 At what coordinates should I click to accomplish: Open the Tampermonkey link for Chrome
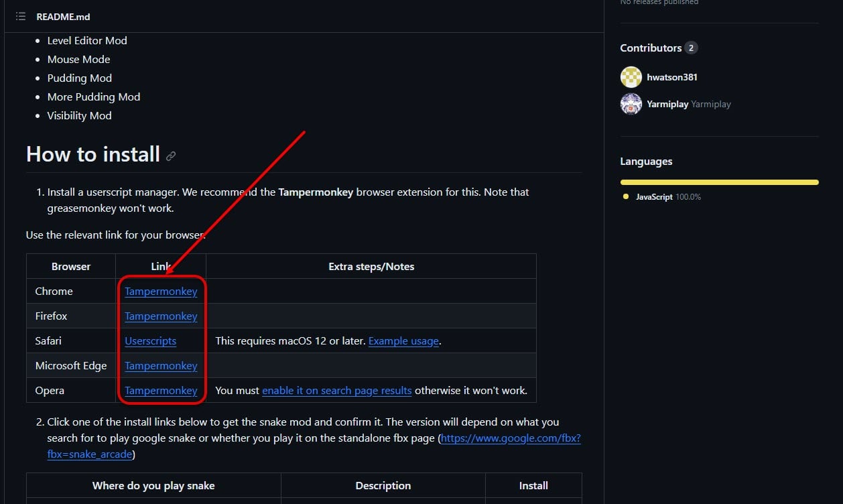161,291
